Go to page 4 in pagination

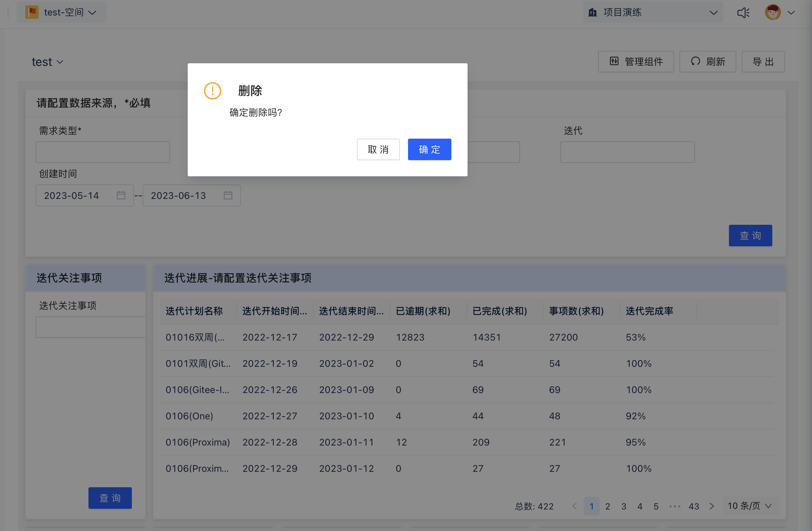click(640, 506)
